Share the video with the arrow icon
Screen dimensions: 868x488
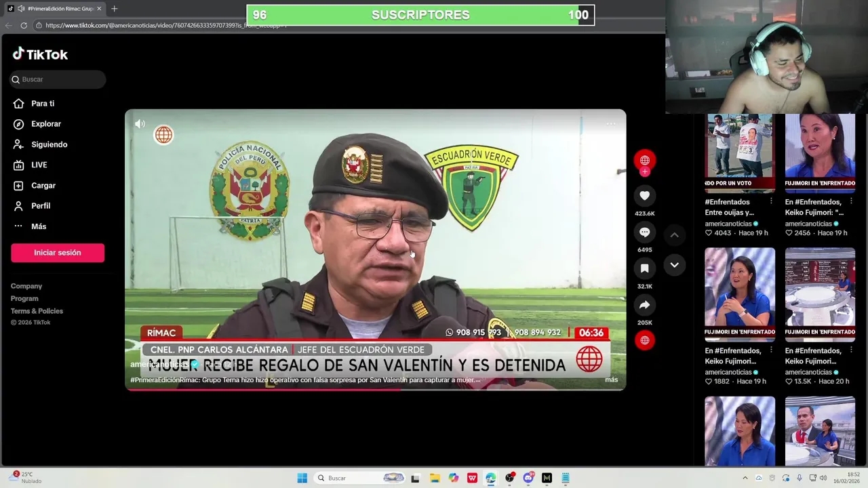coord(645,305)
